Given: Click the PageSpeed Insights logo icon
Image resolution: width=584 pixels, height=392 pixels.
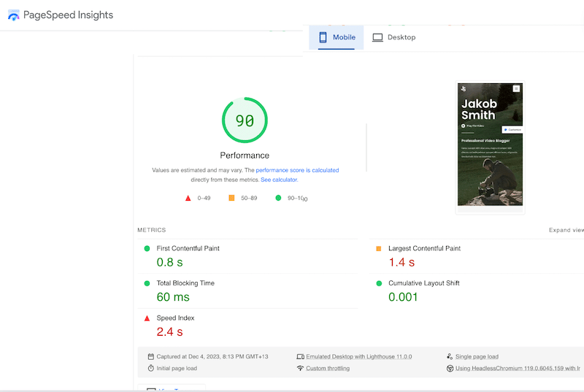Looking at the screenshot, I should pos(14,15).
